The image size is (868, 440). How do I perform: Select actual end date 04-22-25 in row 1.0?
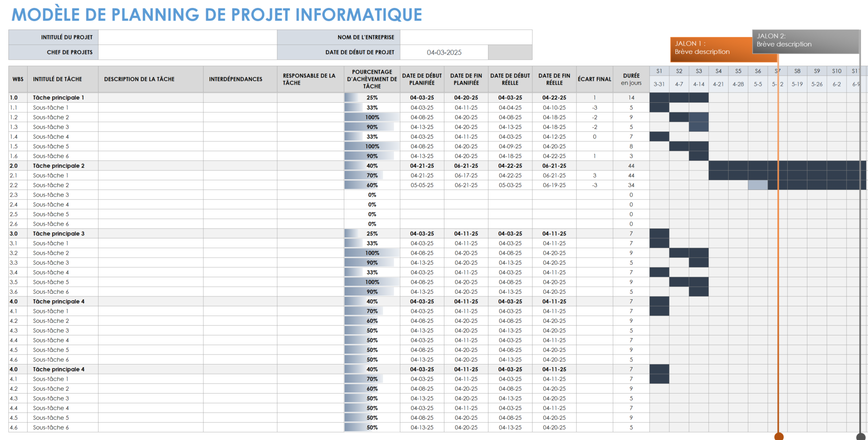(x=554, y=98)
